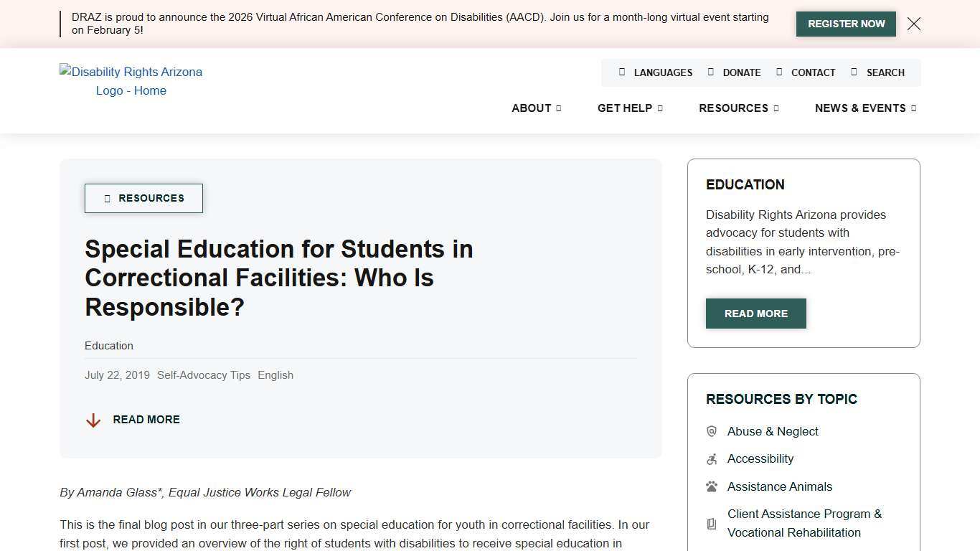Click the Accessibility wheelchair icon

click(711, 458)
